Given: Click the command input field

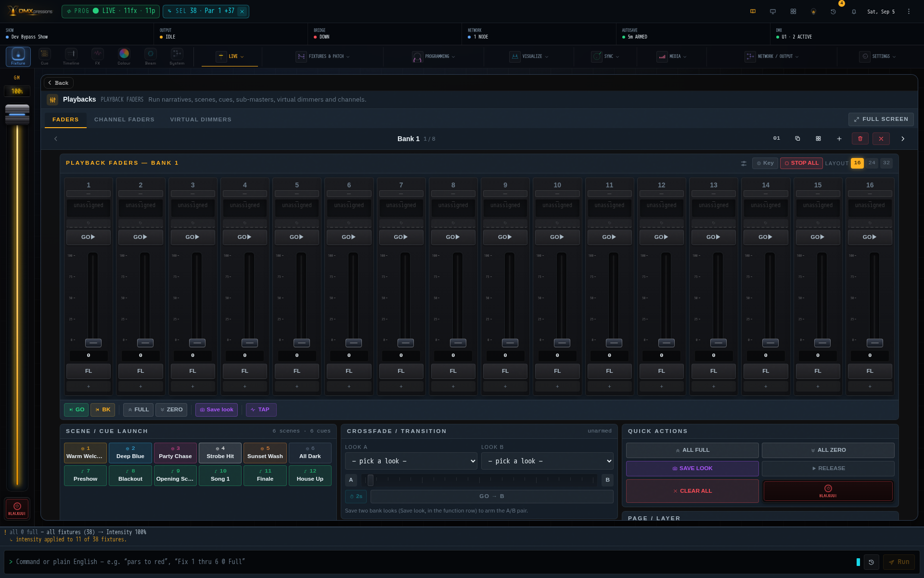Looking at the screenshot, I should (433, 562).
